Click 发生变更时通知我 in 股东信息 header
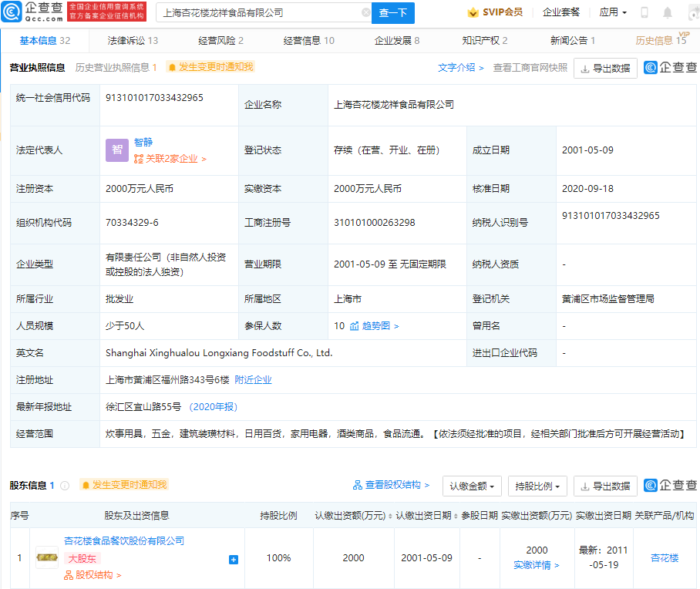The width and height of the screenshot is (700, 589). click(130, 485)
